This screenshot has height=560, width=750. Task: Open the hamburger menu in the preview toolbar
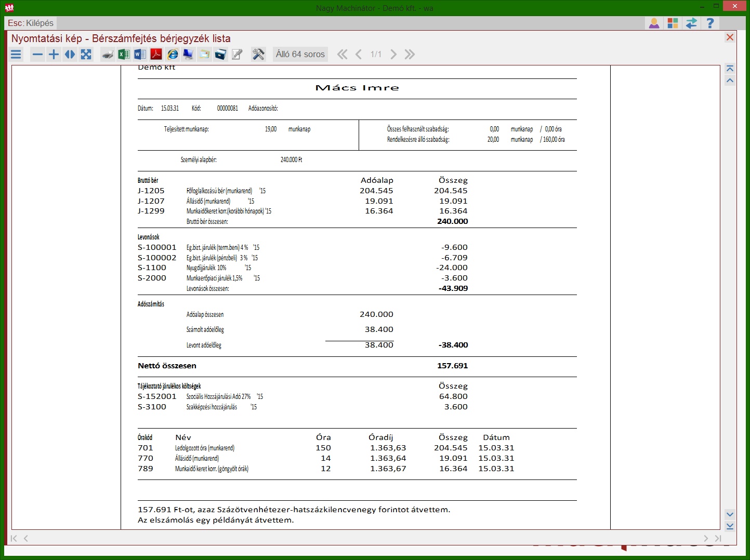click(x=16, y=55)
